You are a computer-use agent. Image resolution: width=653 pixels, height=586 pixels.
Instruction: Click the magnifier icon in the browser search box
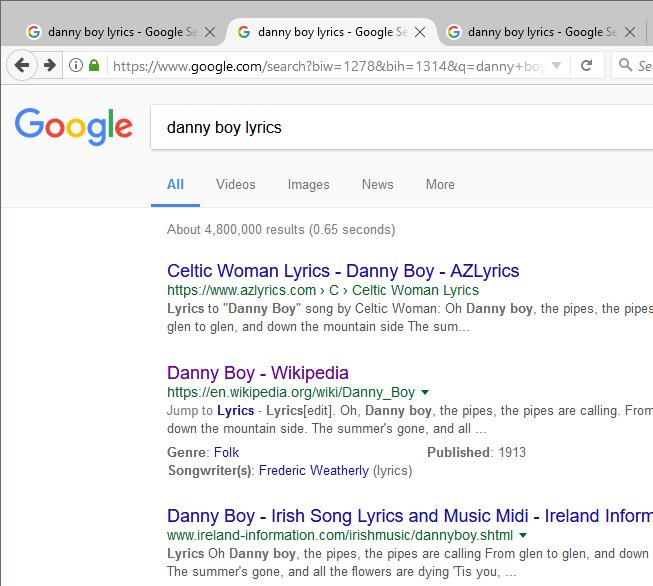coord(625,65)
